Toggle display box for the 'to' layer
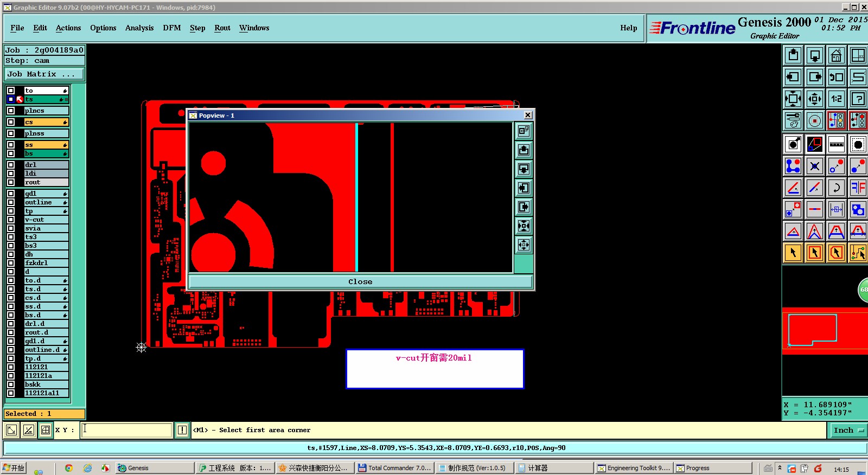 pyautogui.click(x=11, y=91)
